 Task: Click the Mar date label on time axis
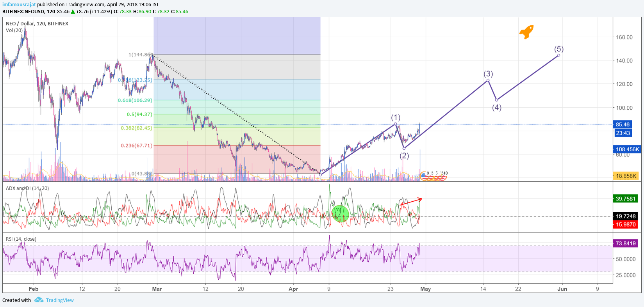tap(157, 289)
